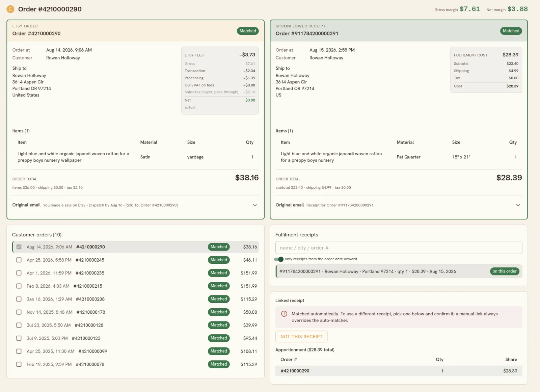The width and height of the screenshot is (540, 392).
Task: Click the Gross margin $7.61 value
Action: [469, 9]
